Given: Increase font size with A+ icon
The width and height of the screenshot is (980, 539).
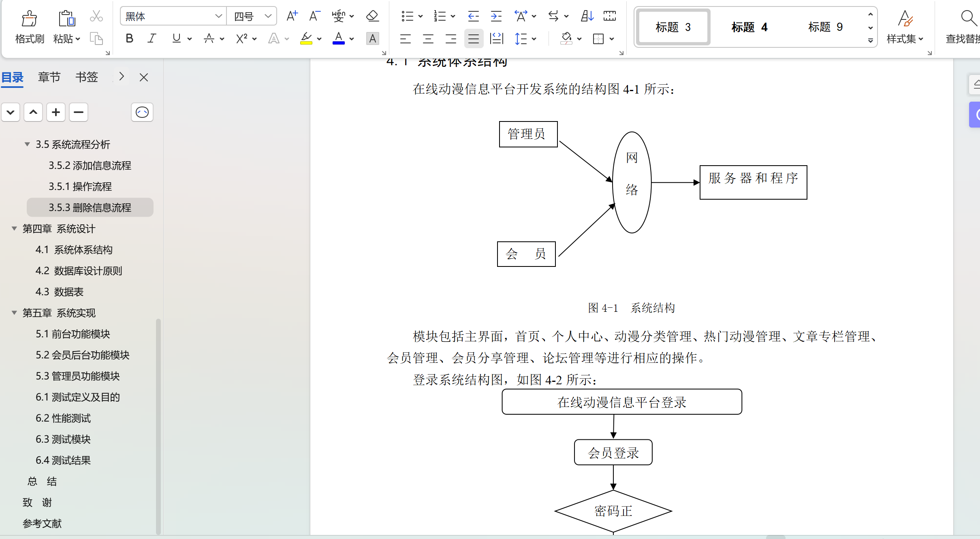Looking at the screenshot, I should [x=292, y=16].
